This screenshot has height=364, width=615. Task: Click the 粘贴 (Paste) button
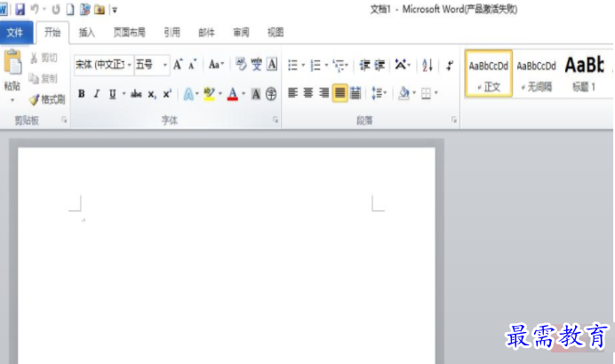[x=12, y=75]
